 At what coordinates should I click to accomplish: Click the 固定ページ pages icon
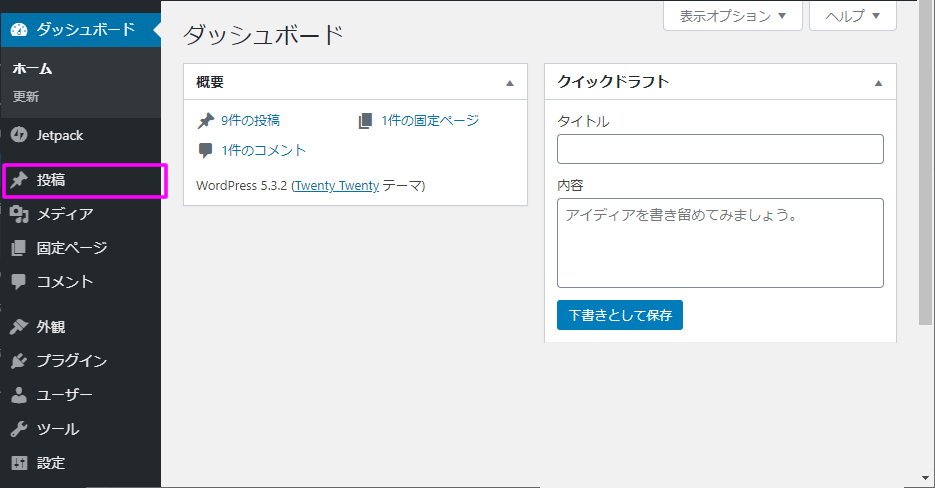pos(19,248)
